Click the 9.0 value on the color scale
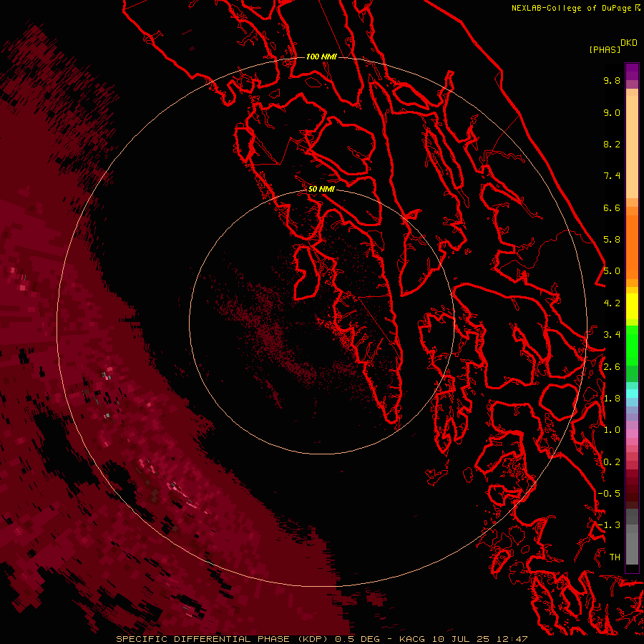The width and height of the screenshot is (644, 644). point(612,112)
